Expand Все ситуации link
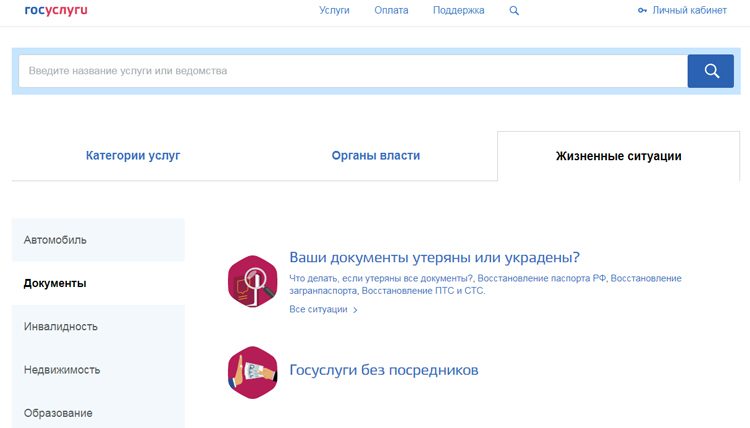 click(x=322, y=310)
